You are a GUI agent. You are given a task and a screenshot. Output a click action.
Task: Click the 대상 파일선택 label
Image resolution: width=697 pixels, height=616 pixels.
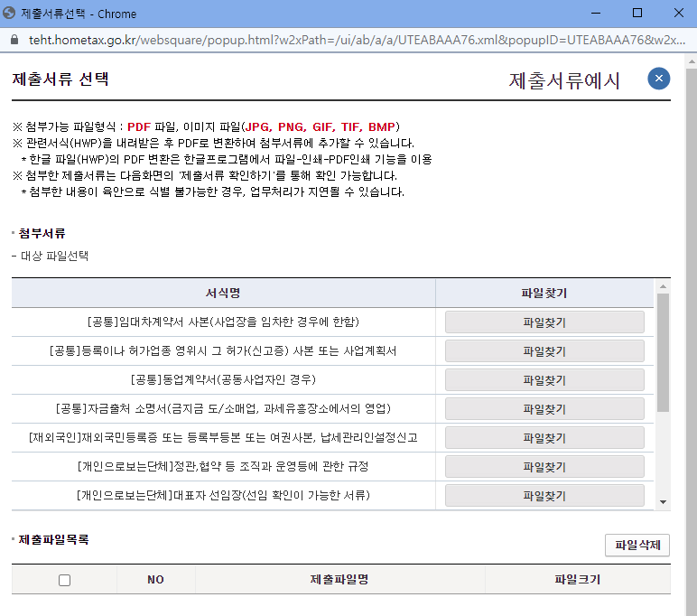pyautogui.click(x=55, y=256)
